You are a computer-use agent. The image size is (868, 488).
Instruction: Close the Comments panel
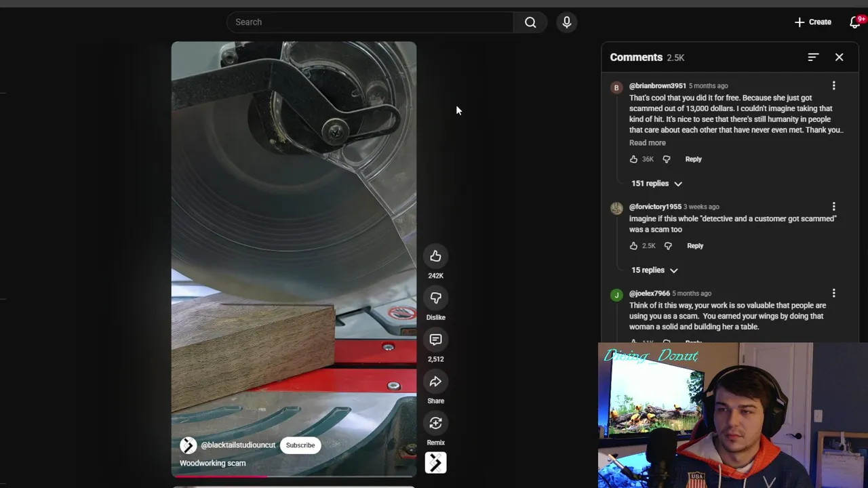point(839,58)
